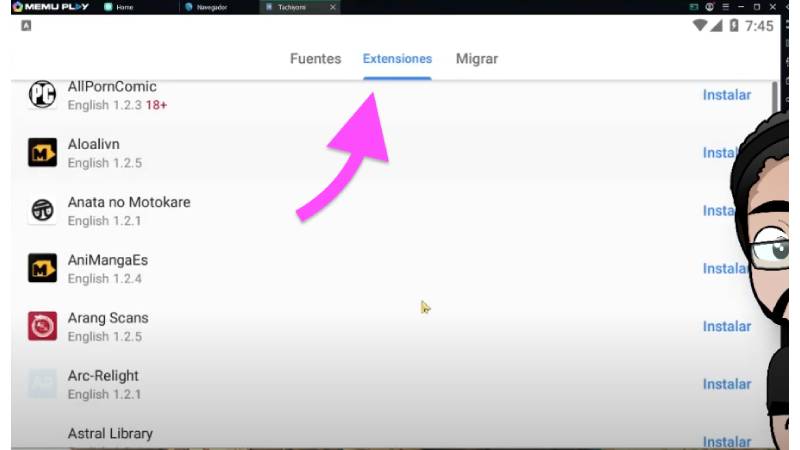This screenshot has height=450, width=800.
Task: Click Arc-Relight English 1.2.1 text
Action: coord(104,394)
